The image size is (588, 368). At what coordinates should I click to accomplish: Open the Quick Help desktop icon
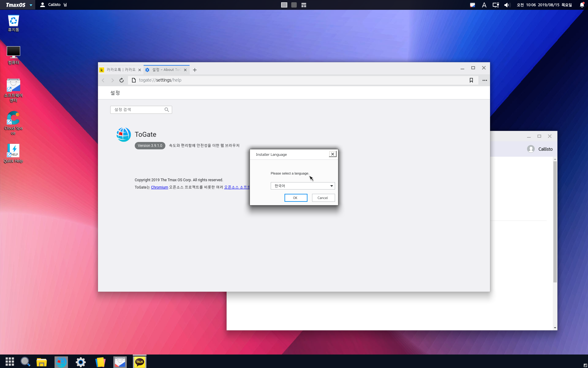(x=13, y=153)
